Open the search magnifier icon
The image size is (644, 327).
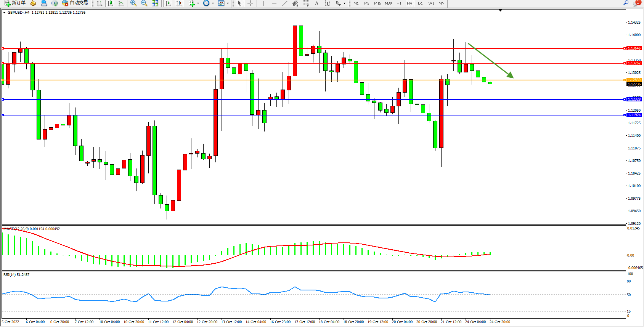(626, 3)
